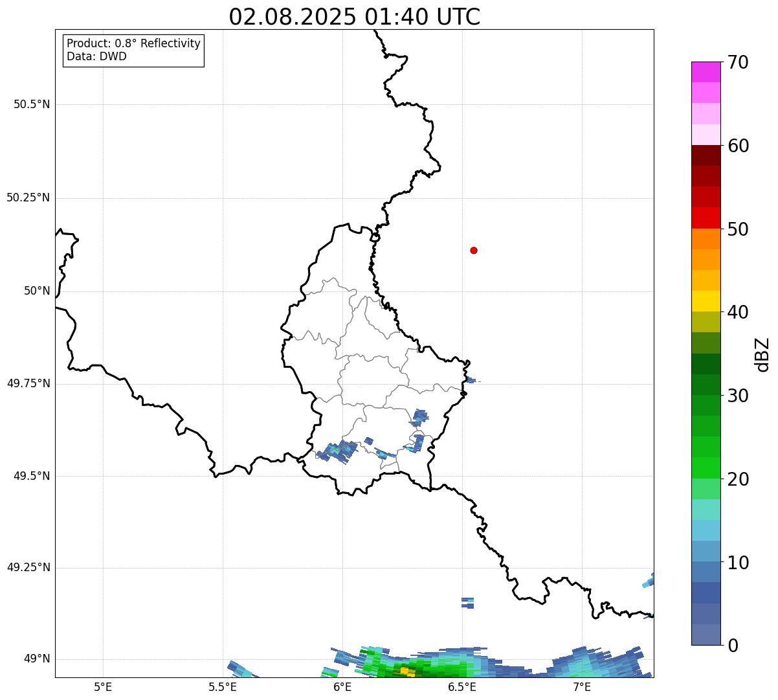
Task: Click the yellow colorbar segment above 40
Action: (x=706, y=301)
